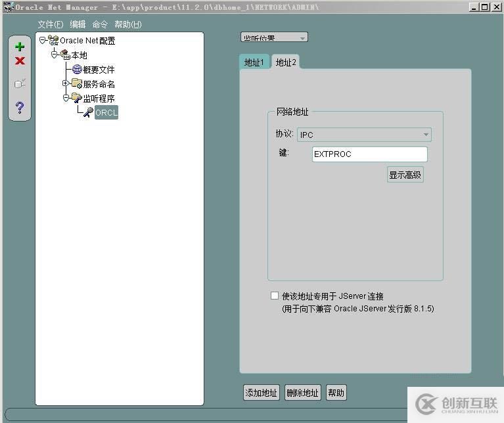Collapse the 监听程序 tree node
Screen dimensions: 504x423
(66, 98)
